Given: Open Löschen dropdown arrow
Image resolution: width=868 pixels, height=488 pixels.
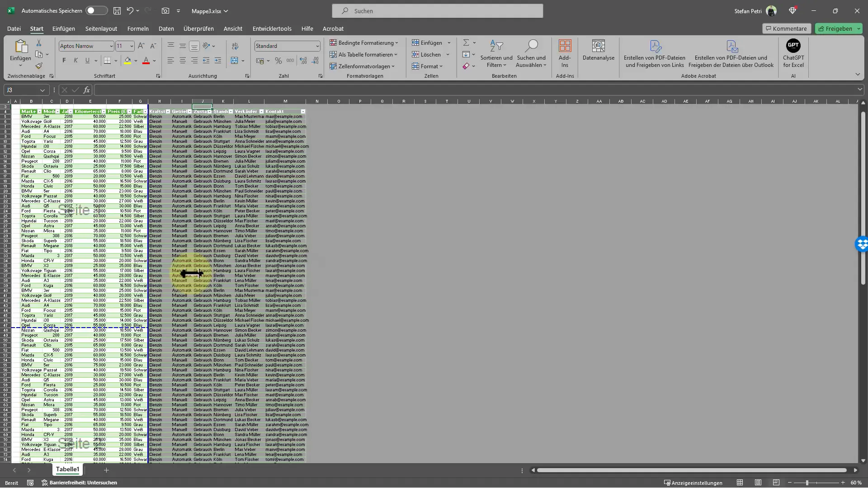Looking at the screenshot, I should point(448,55).
